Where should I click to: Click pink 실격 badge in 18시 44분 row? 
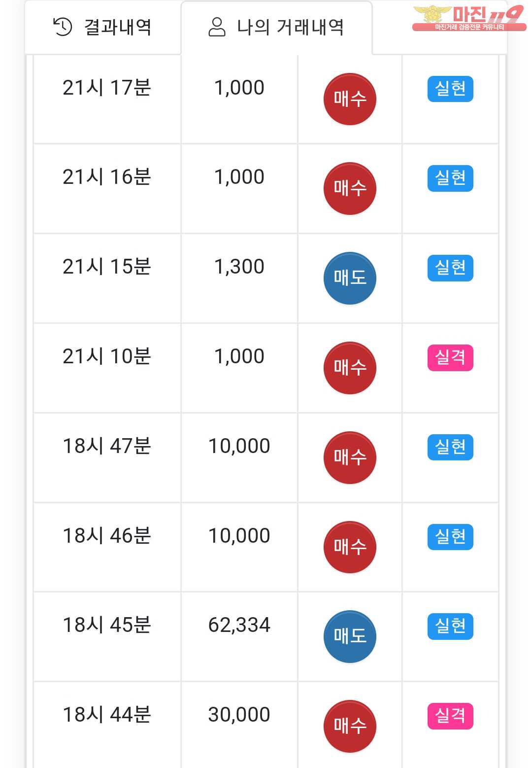(x=450, y=716)
